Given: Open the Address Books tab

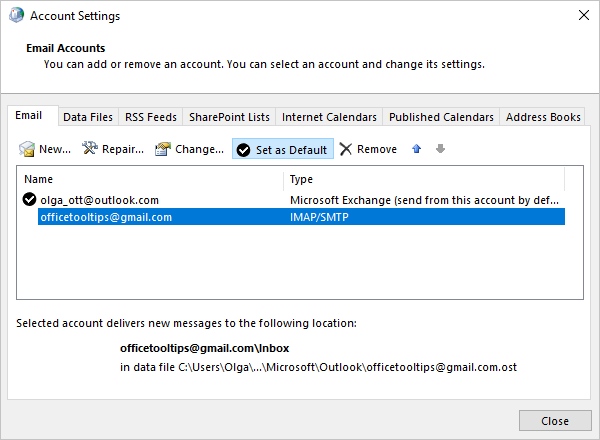Looking at the screenshot, I should 543,117.
